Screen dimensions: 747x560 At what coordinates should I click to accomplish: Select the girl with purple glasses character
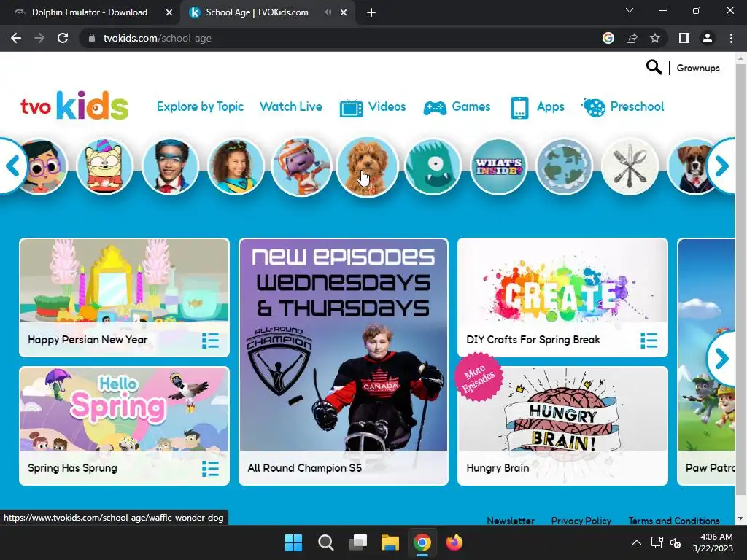[43, 167]
